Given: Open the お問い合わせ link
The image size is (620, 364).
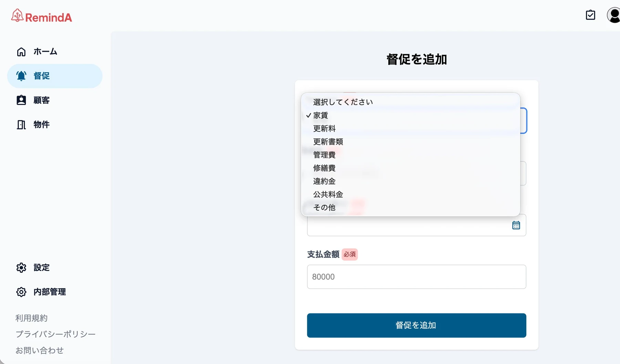Looking at the screenshot, I should coord(40,351).
